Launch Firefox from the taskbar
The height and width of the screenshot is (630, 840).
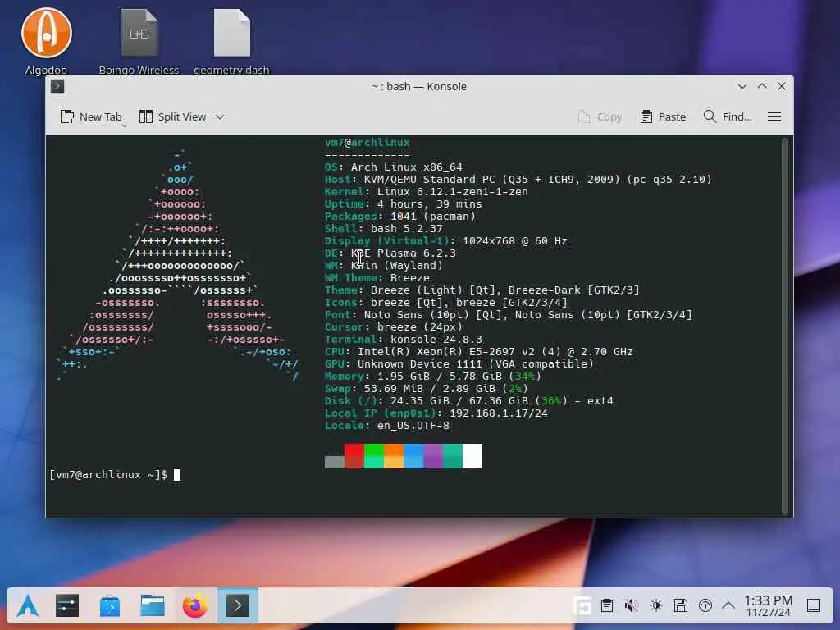(195, 606)
